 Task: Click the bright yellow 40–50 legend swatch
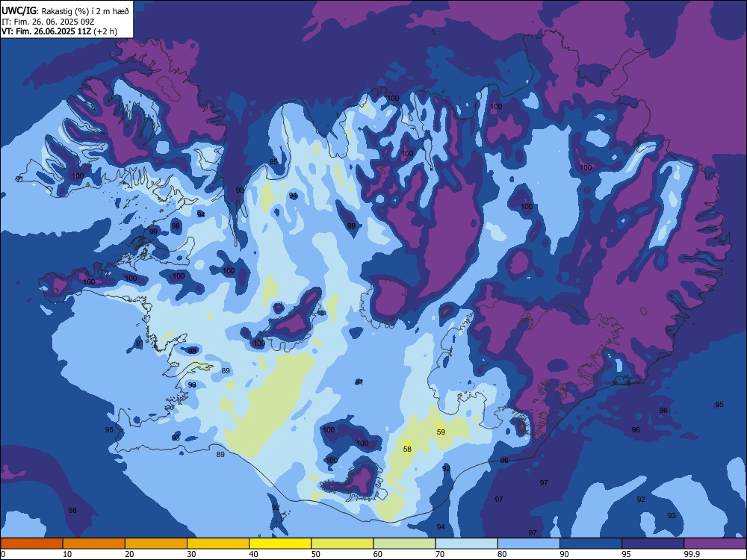[x=280, y=544]
